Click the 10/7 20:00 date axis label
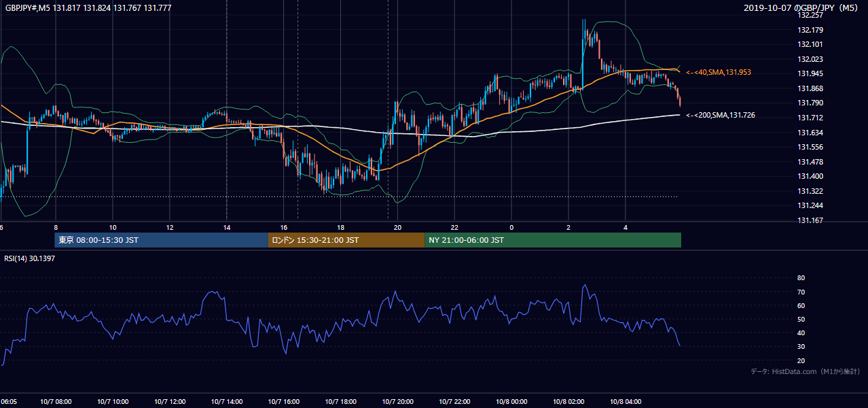868x408 pixels. click(x=397, y=402)
